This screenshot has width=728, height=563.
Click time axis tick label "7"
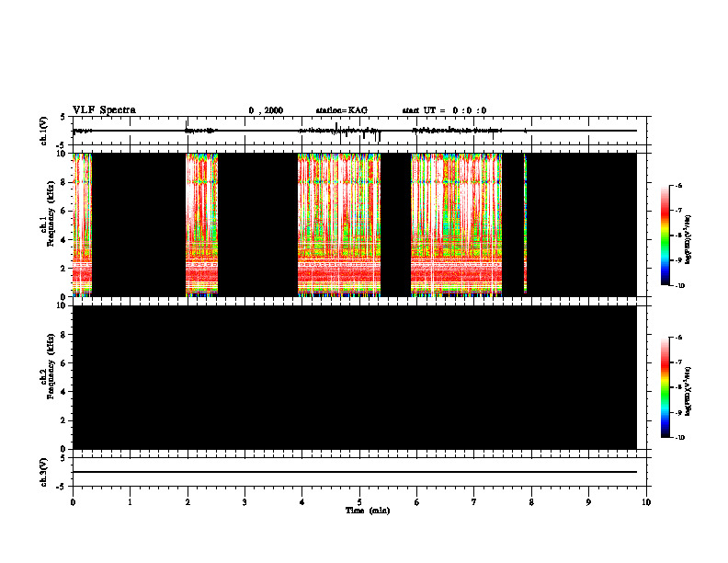[x=474, y=502]
